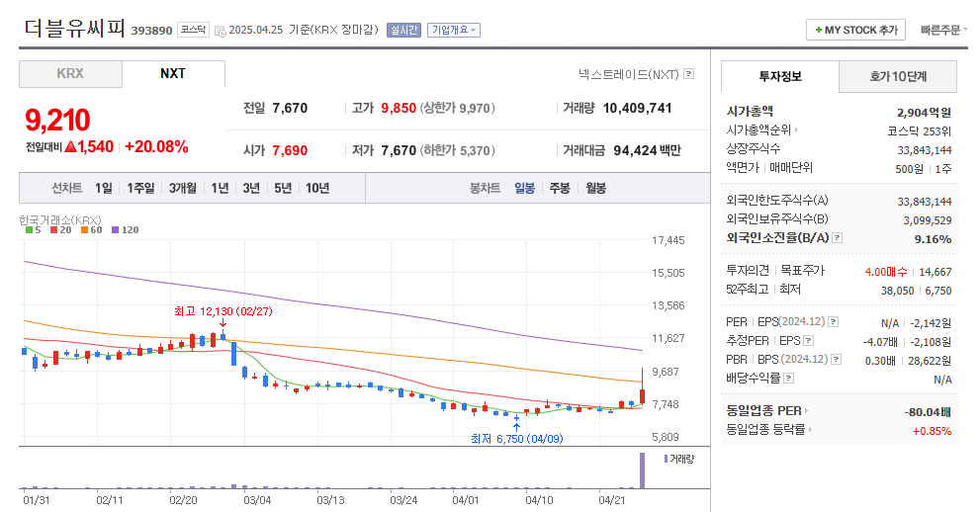Image resolution: width=980 pixels, height=512 pixels.
Task: Click the 거래대금 value 94,424 백만
Action: [647, 150]
